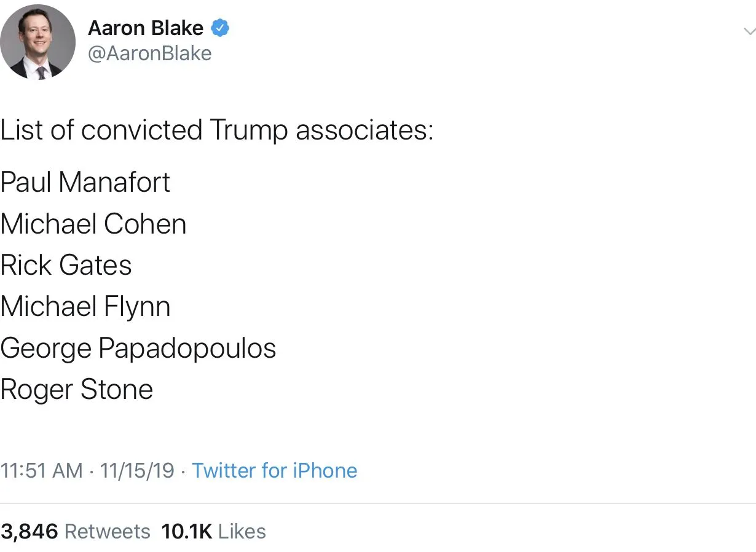Click the Paul Manafort line

click(x=85, y=182)
